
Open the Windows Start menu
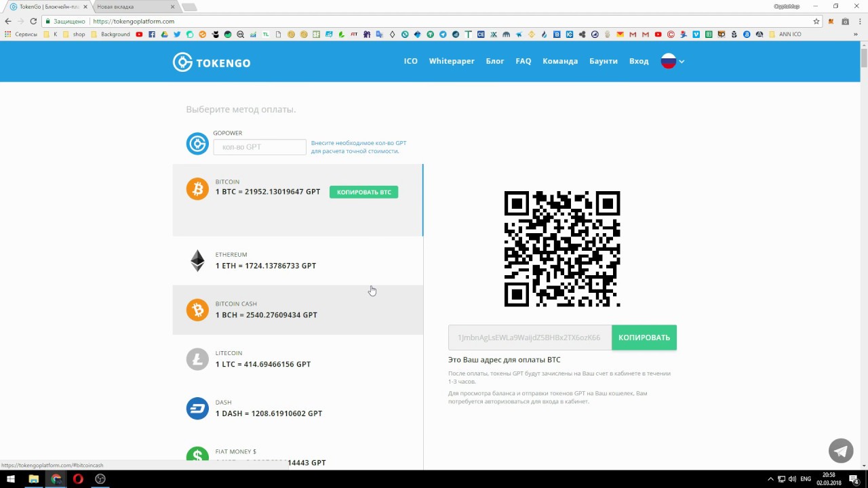11,479
